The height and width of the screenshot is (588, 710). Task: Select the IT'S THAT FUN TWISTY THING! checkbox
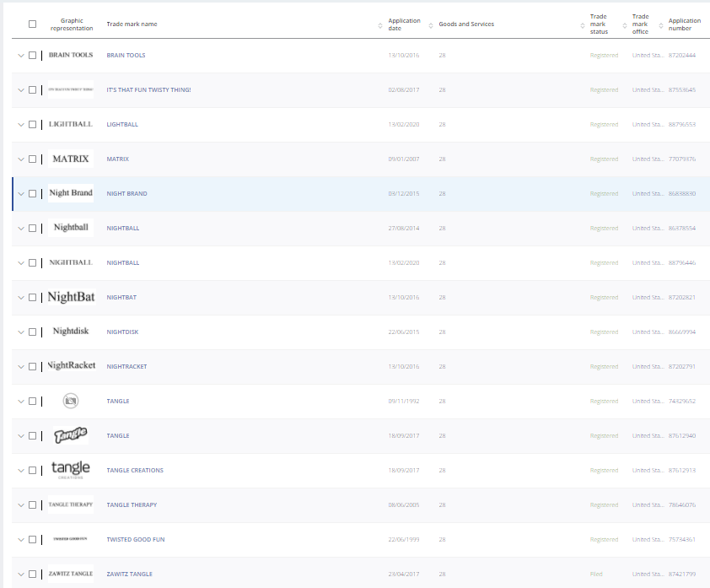[x=33, y=89]
